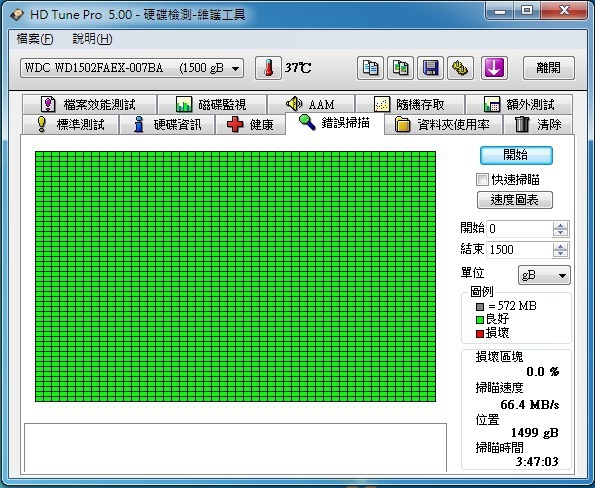Click the 離開 exit button
Image resolution: width=595 pixels, height=488 pixels.
[x=549, y=68]
